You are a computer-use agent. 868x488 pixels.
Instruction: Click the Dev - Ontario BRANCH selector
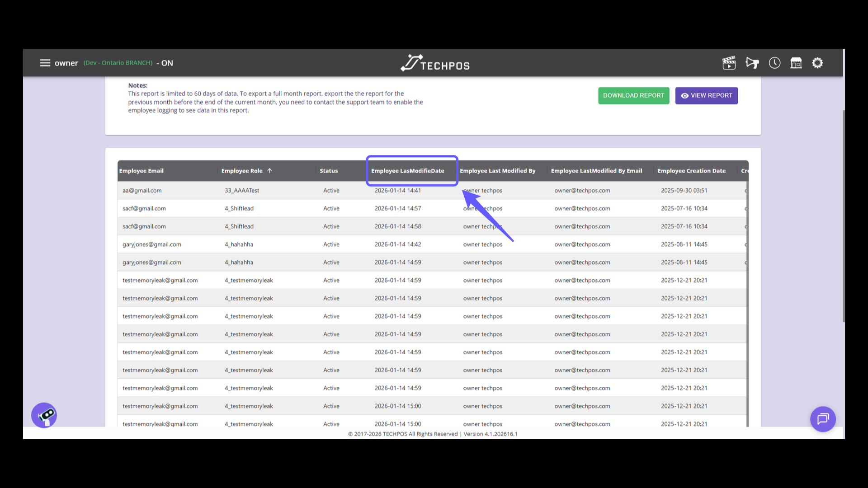coord(118,63)
